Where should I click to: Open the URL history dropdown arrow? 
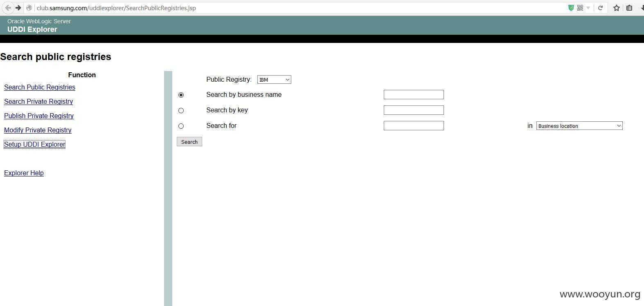point(588,8)
